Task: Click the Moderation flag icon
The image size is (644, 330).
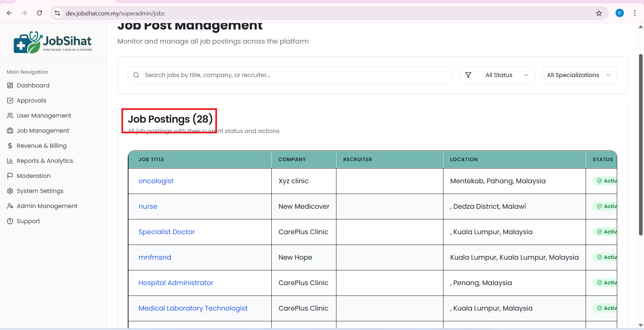Action: 10,176
